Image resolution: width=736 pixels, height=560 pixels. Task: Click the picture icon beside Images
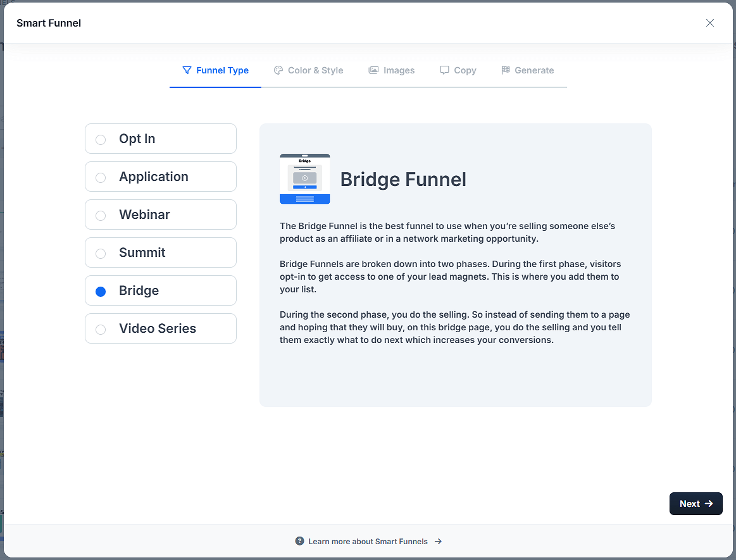coord(373,70)
